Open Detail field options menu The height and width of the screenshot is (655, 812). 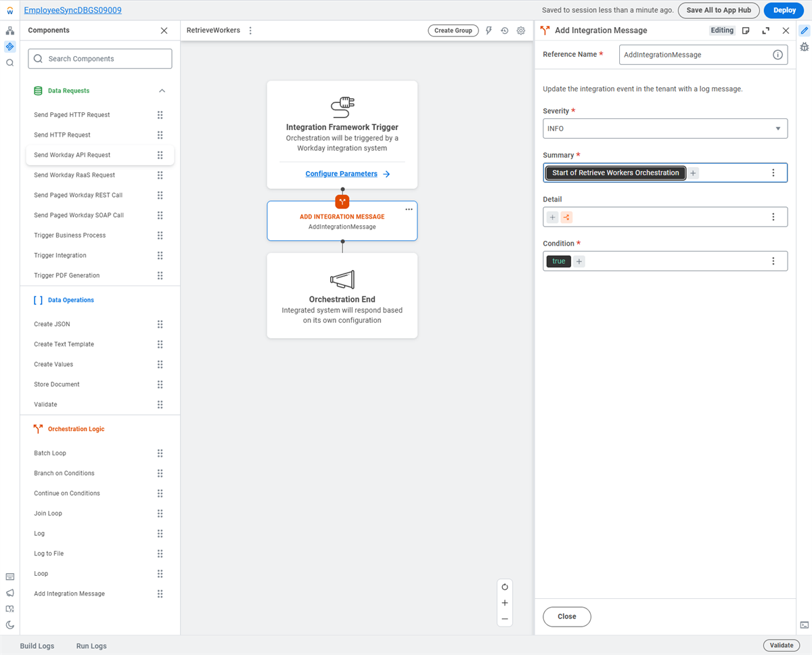pos(773,217)
